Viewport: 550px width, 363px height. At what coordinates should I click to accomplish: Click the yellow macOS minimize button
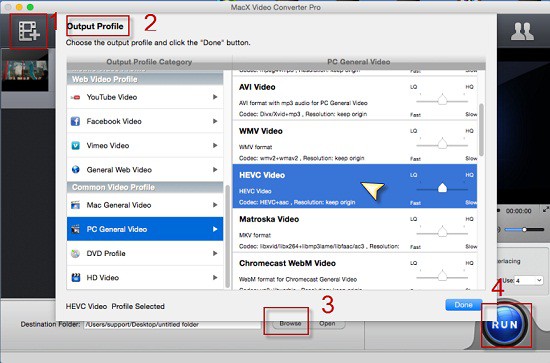[x=19, y=7]
